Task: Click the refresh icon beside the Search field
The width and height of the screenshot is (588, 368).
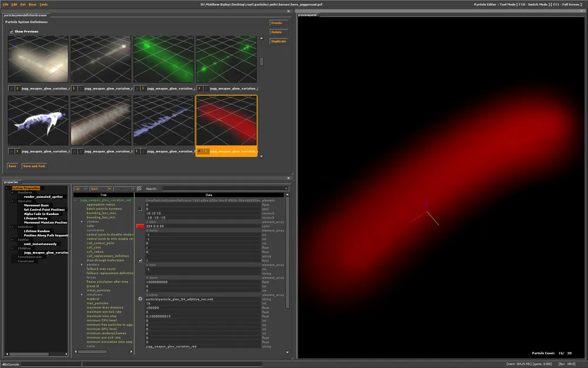Action: pyautogui.click(x=139, y=188)
